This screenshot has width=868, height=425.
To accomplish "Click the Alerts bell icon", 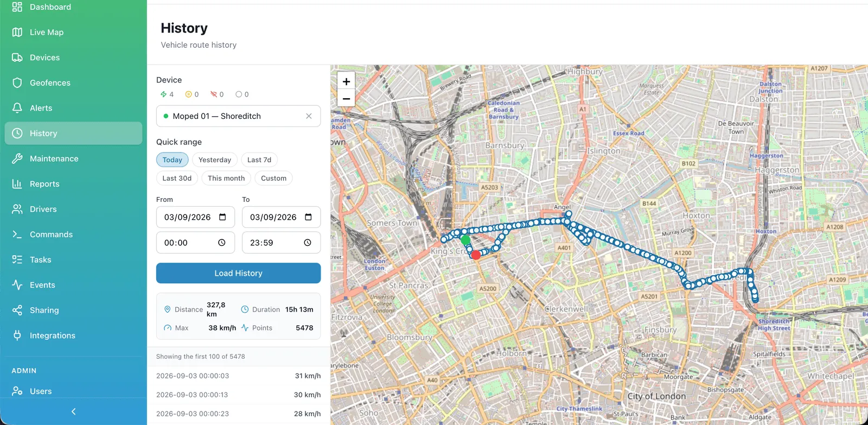I will click(17, 108).
